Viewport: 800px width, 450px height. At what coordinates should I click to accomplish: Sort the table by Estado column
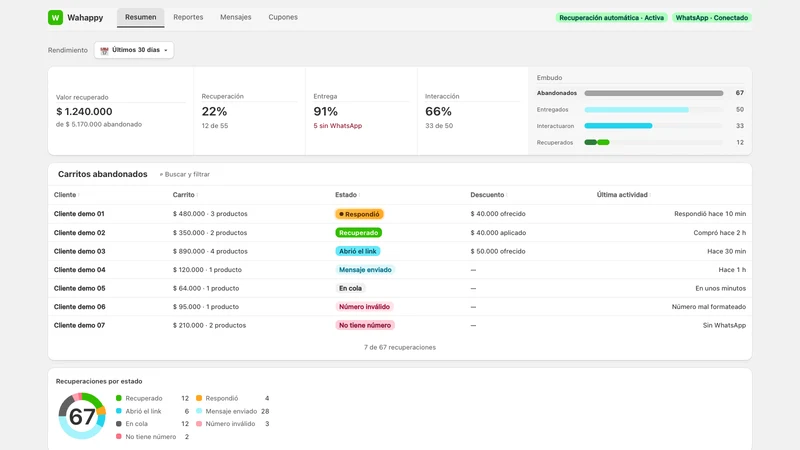(x=347, y=194)
